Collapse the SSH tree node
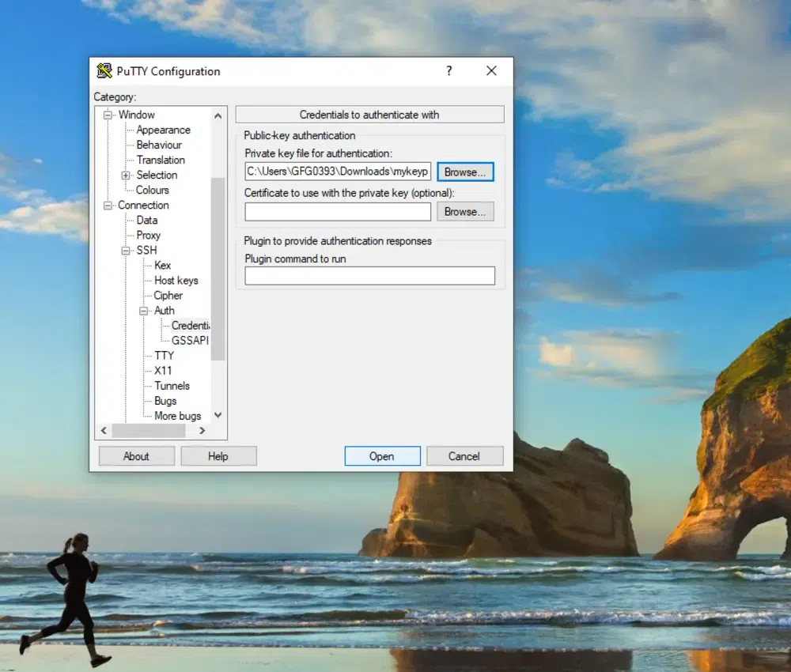The image size is (791, 672). pos(126,251)
